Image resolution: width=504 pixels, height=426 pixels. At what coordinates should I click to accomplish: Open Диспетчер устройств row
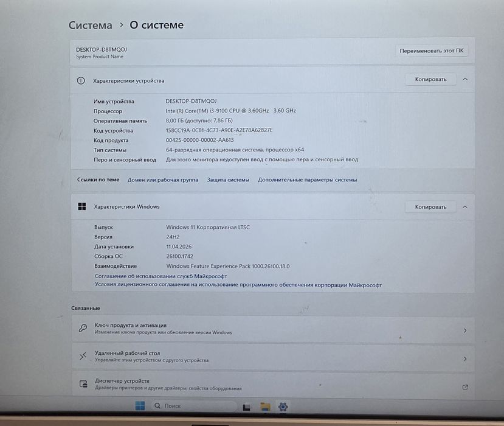coord(273,384)
